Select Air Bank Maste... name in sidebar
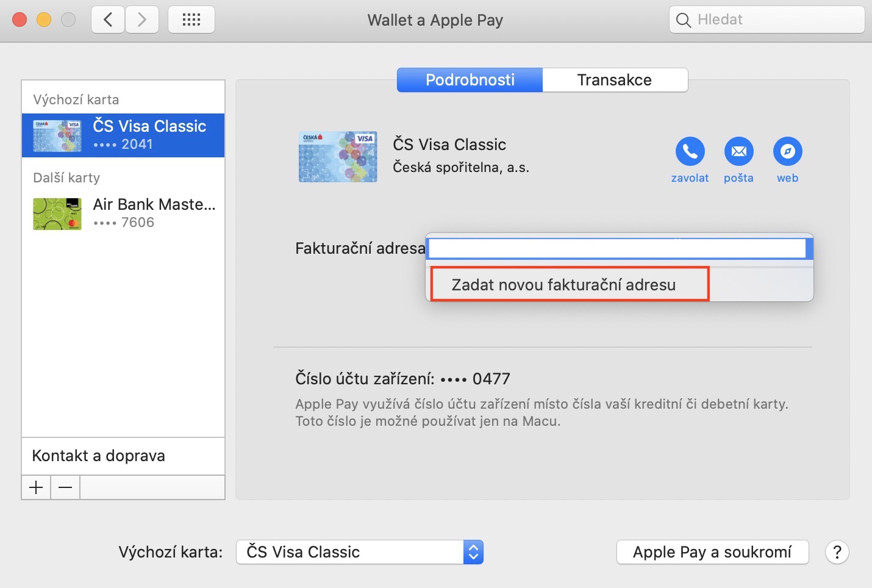The width and height of the screenshot is (872, 588). coord(154,204)
